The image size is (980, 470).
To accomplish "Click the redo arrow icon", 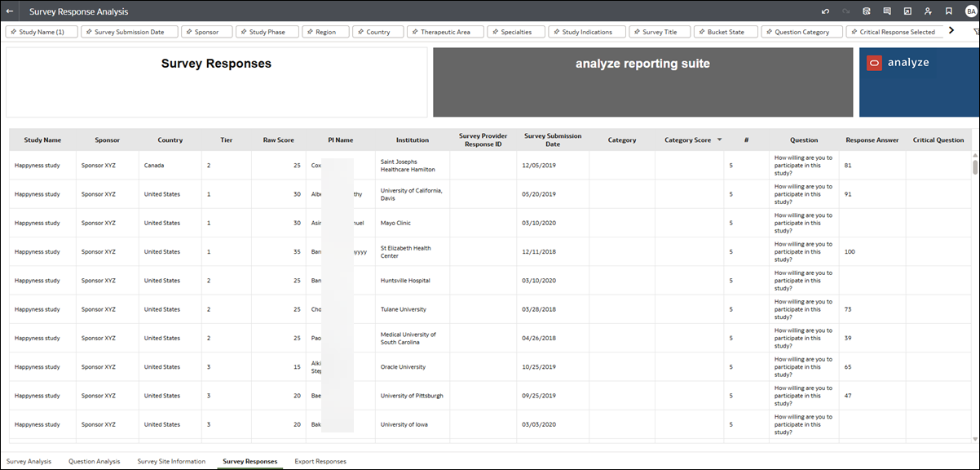I will (x=845, y=11).
